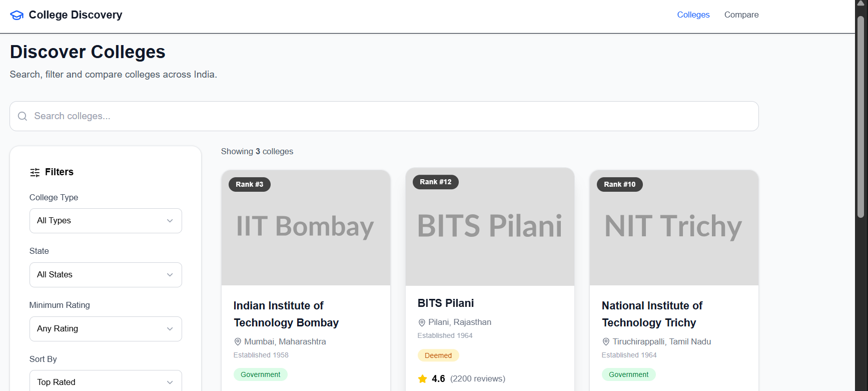Click the Established 1958 text
This screenshot has height=391, width=868.
261,355
